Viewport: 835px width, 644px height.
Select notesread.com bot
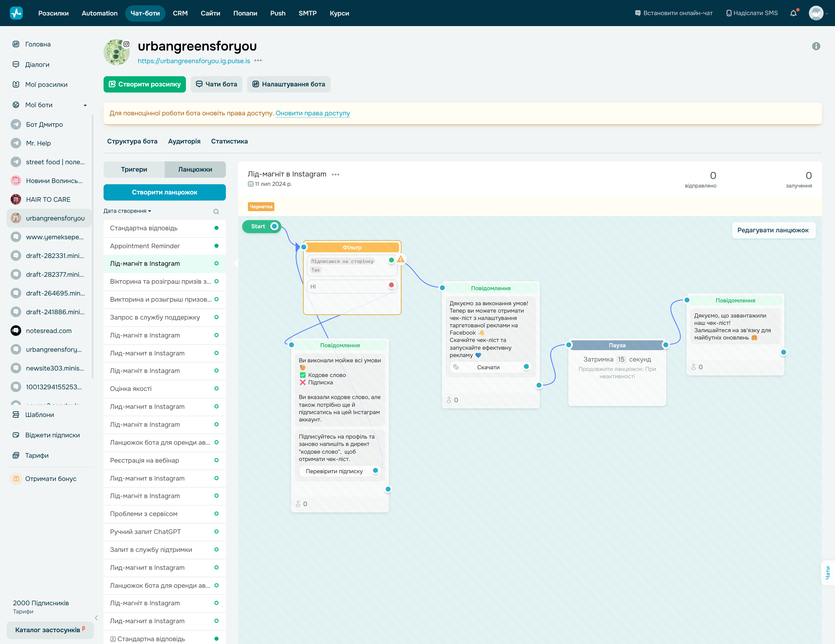click(49, 331)
